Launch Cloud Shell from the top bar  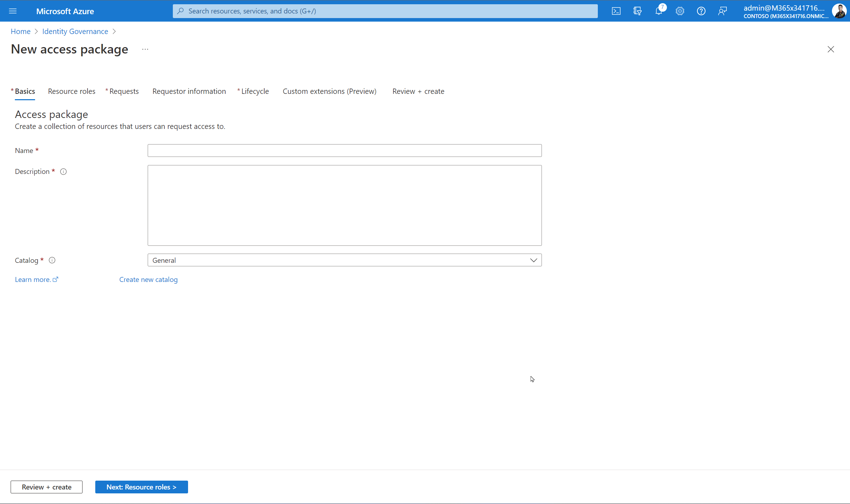point(616,11)
